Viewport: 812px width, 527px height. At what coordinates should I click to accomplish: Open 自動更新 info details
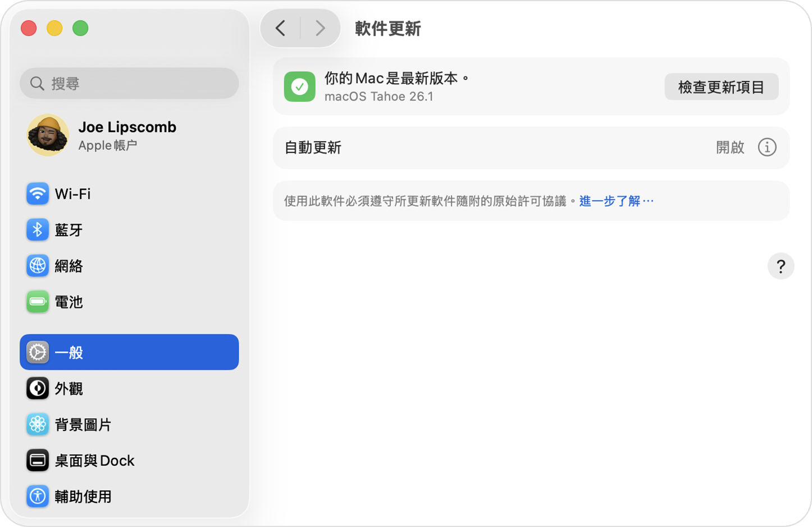767,147
